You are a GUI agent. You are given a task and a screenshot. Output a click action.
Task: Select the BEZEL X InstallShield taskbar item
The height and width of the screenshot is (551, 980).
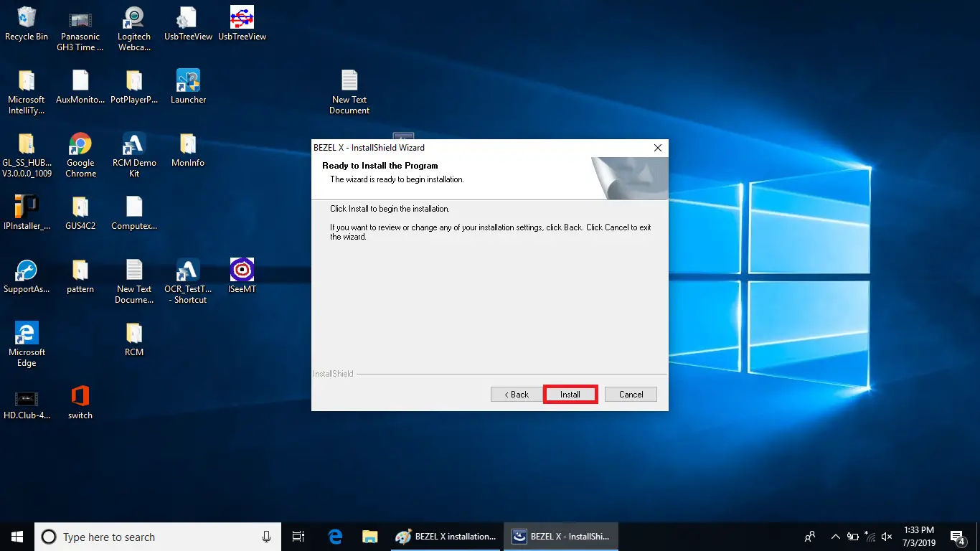(561, 536)
